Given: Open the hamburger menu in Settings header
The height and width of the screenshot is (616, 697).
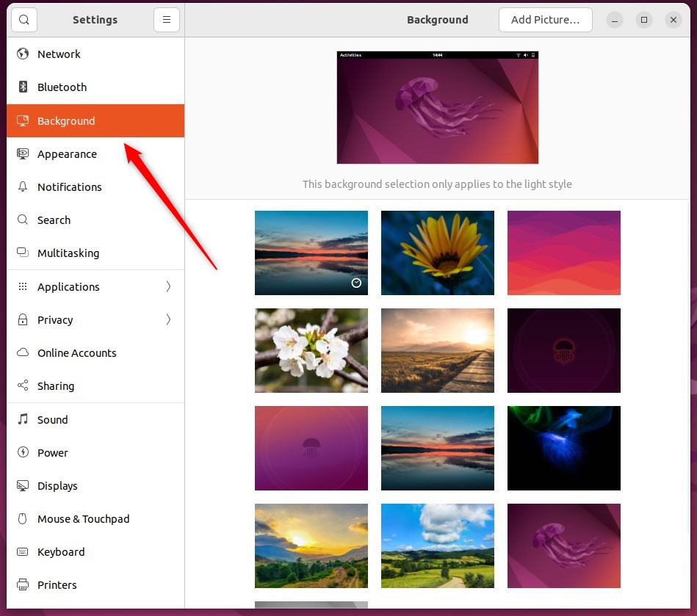Looking at the screenshot, I should click(x=167, y=20).
